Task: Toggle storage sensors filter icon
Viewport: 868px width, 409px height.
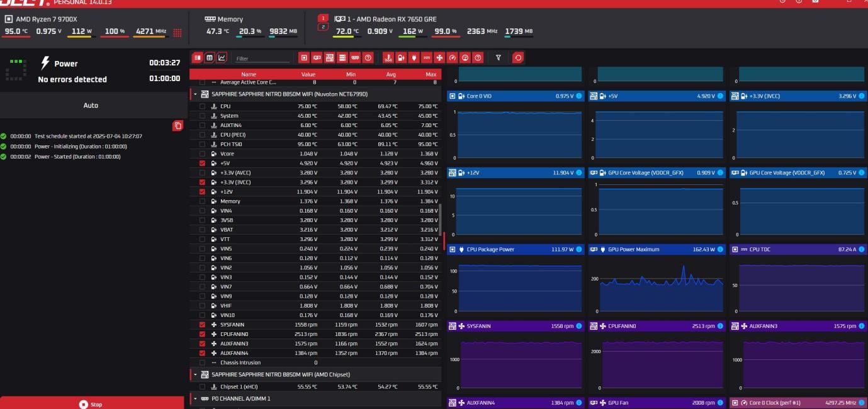Action: click(x=342, y=58)
